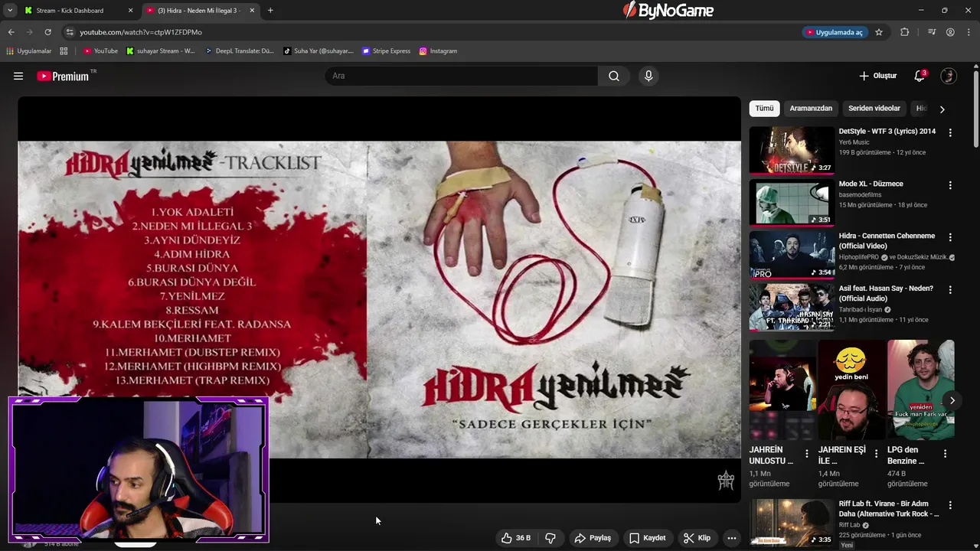Image resolution: width=980 pixels, height=551 pixels.
Task: Close the Kick Dashboard tab
Action: tap(130, 11)
